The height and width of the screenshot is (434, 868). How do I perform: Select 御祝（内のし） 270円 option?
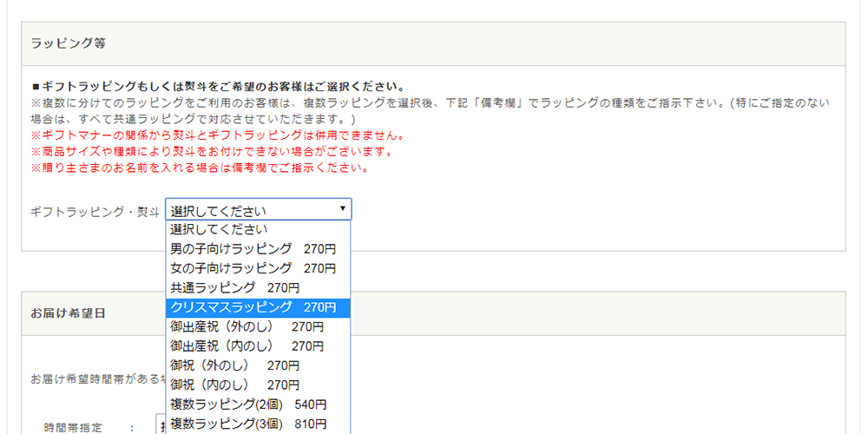coord(258,385)
